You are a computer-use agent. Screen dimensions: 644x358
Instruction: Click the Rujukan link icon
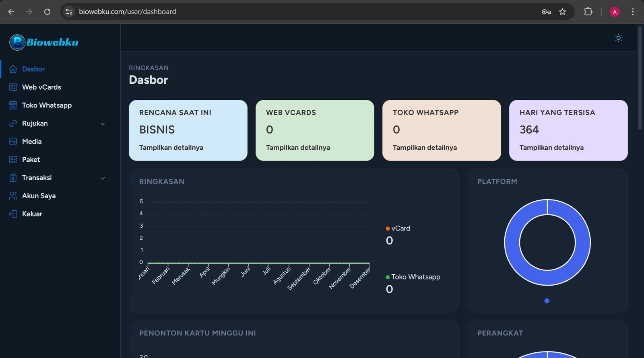(13, 123)
